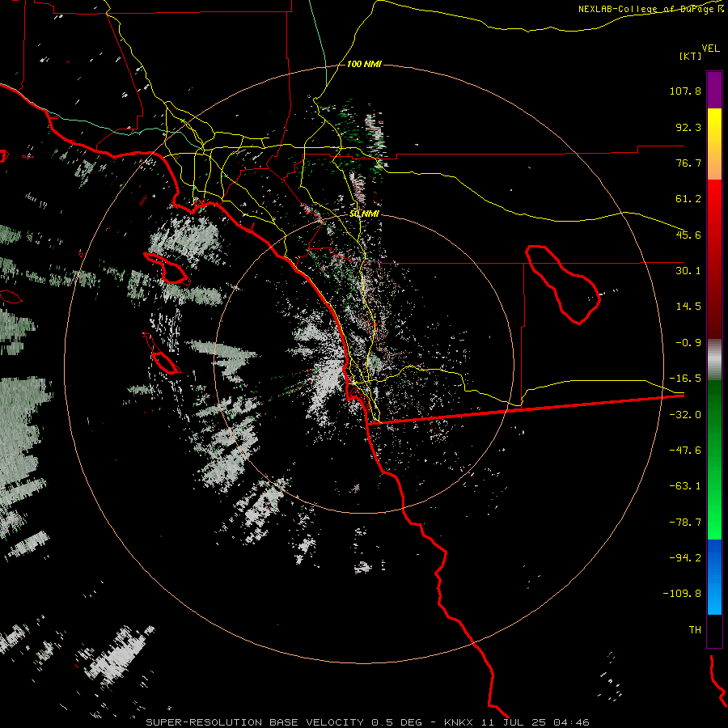Pick the purple segment of velocity color bar
728x728 pixels.
714,90
